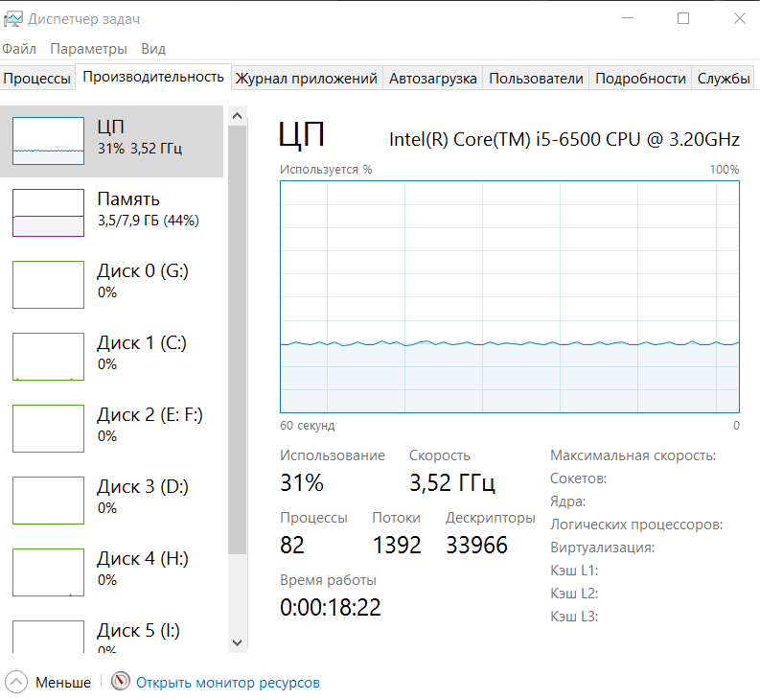Click the Меньше label
760x700 pixels.
[63, 683]
